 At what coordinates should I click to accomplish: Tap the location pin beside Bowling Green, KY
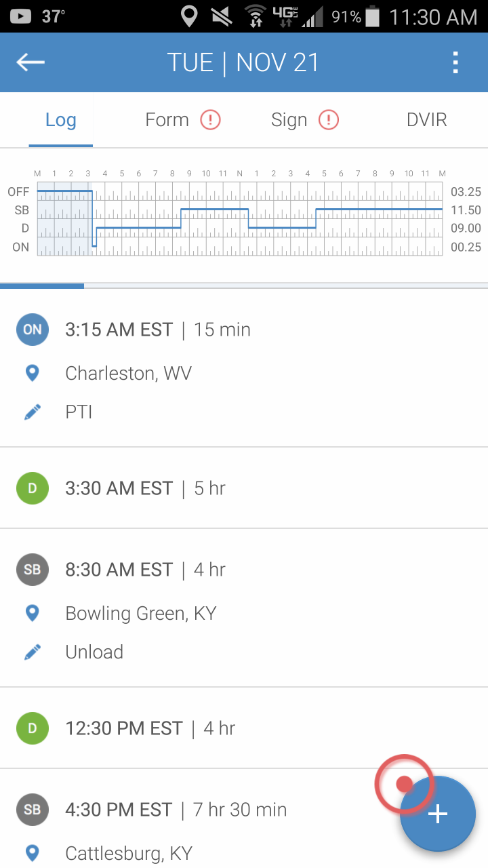(32, 613)
